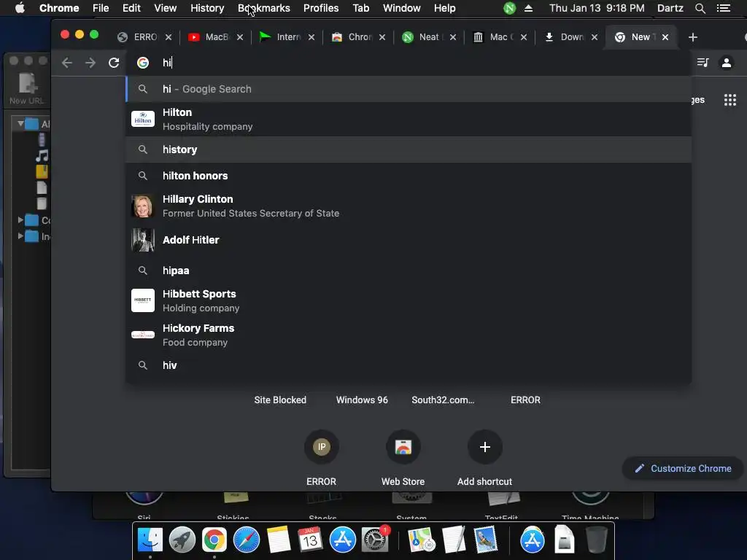Open the Chrome menu in menu bar
This screenshot has width=747, height=560.
click(x=59, y=8)
